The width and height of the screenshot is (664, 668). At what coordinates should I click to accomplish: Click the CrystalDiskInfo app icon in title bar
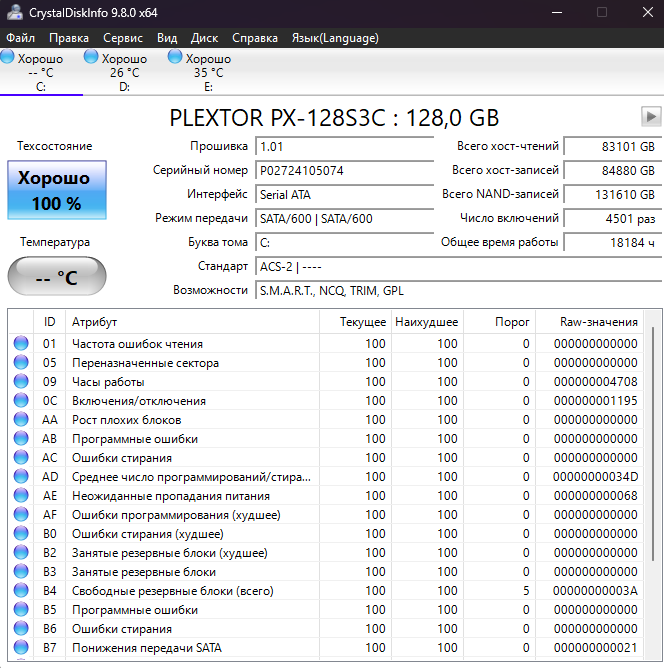14,12
